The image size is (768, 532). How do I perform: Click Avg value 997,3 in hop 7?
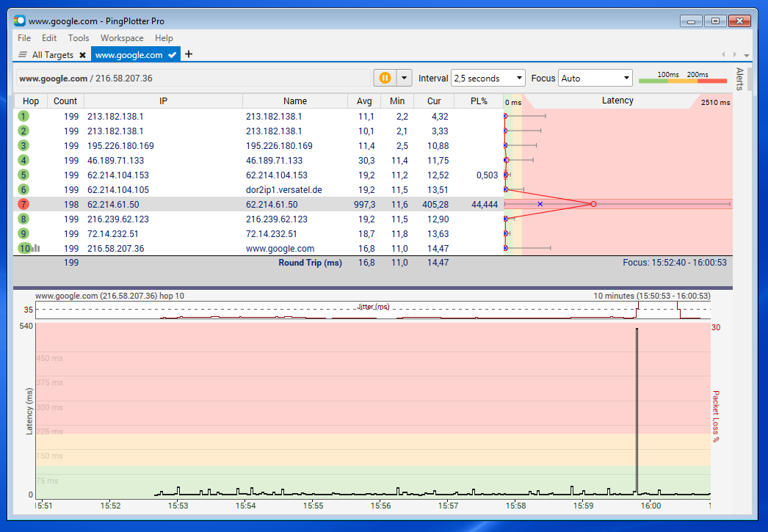point(364,205)
